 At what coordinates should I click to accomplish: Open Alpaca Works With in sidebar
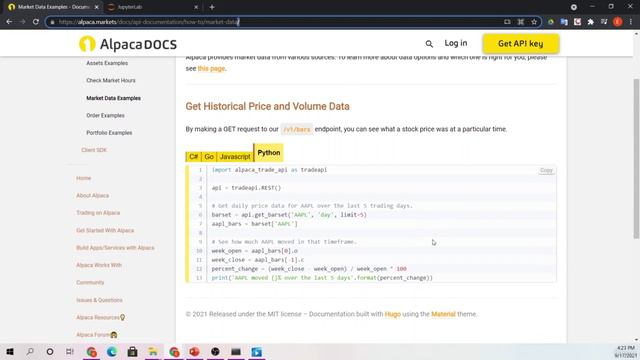click(x=99, y=265)
